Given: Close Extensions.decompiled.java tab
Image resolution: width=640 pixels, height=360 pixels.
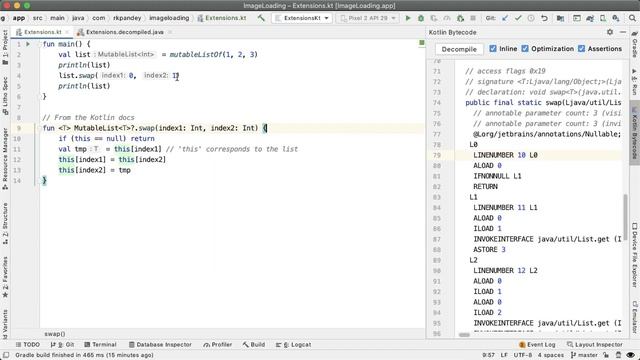Looking at the screenshot, I should 170,32.
